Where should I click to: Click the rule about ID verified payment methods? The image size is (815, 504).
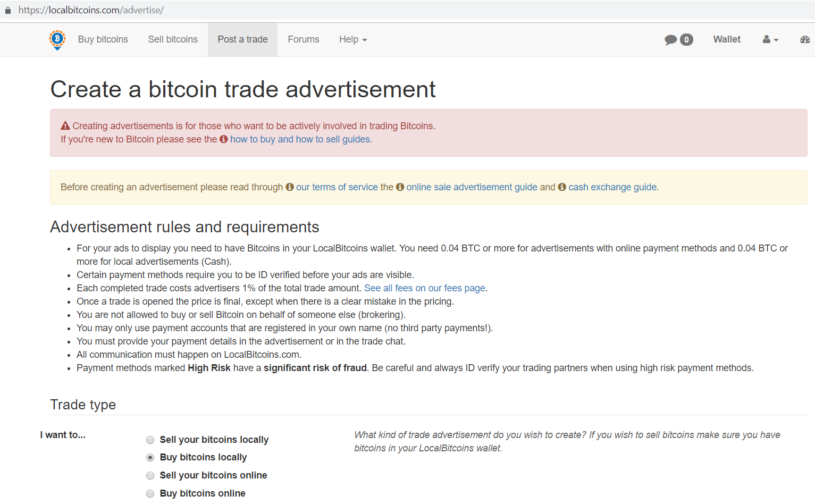click(245, 275)
